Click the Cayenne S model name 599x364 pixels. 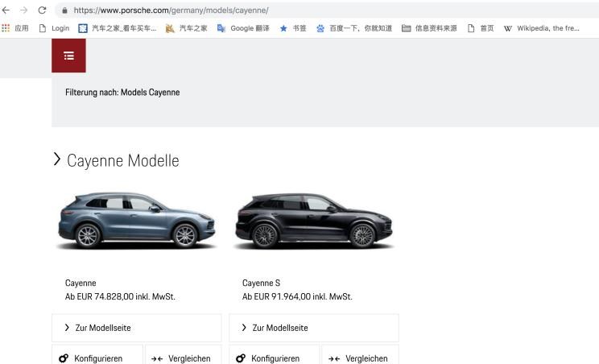pos(262,283)
